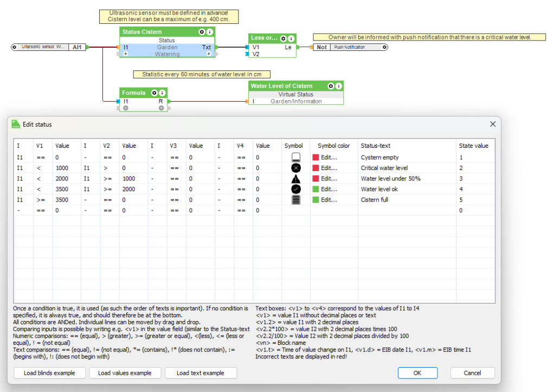
Task: Click info icon on Water Level of Cistern block
Action: (x=339, y=86)
